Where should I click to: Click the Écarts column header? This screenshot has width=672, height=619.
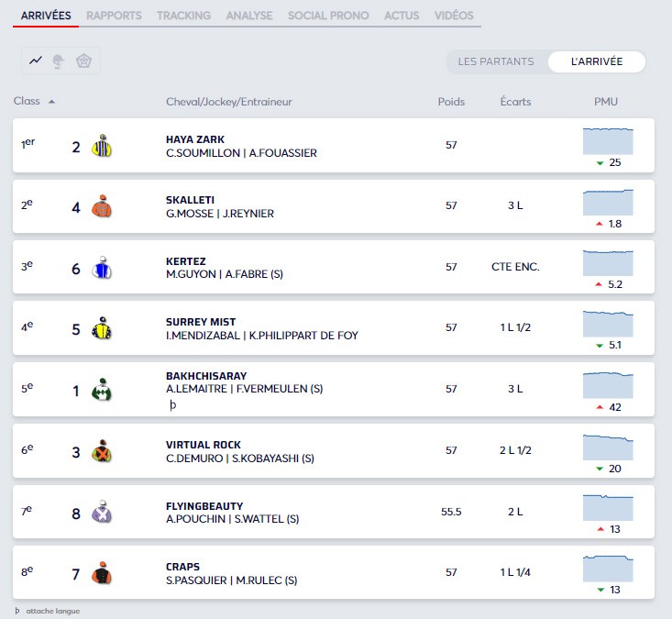[x=515, y=102]
